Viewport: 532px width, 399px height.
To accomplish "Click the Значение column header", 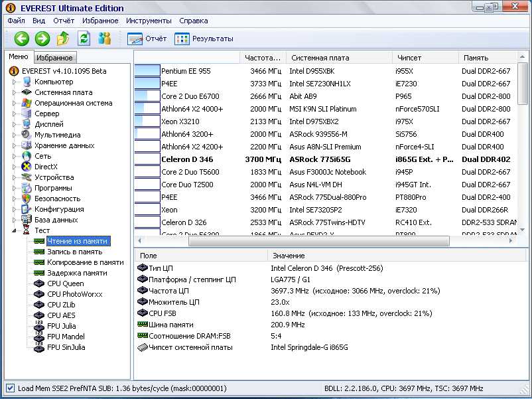I will [398, 256].
